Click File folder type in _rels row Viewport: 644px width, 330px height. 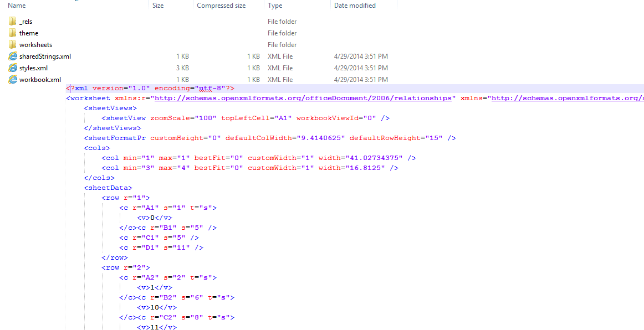(x=282, y=22)
